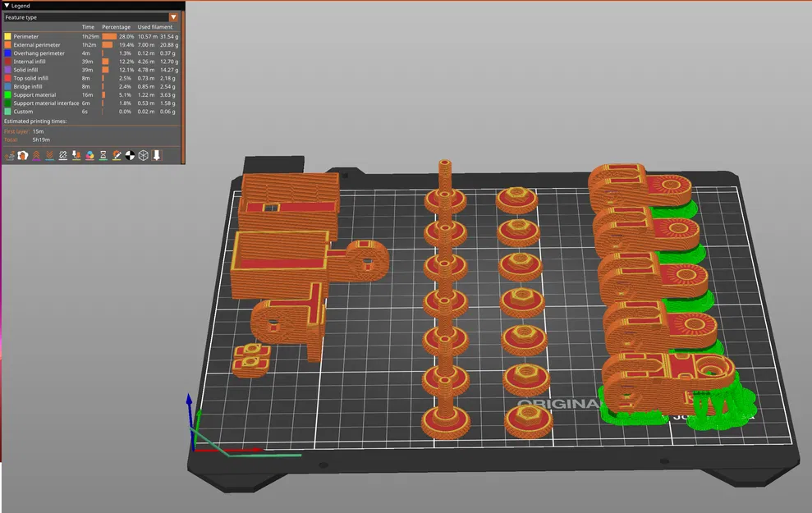812x513 pixels.
Task: Click the orange dropdown arrow in legend
Action: pyautogui.click(x=173, y=17)
